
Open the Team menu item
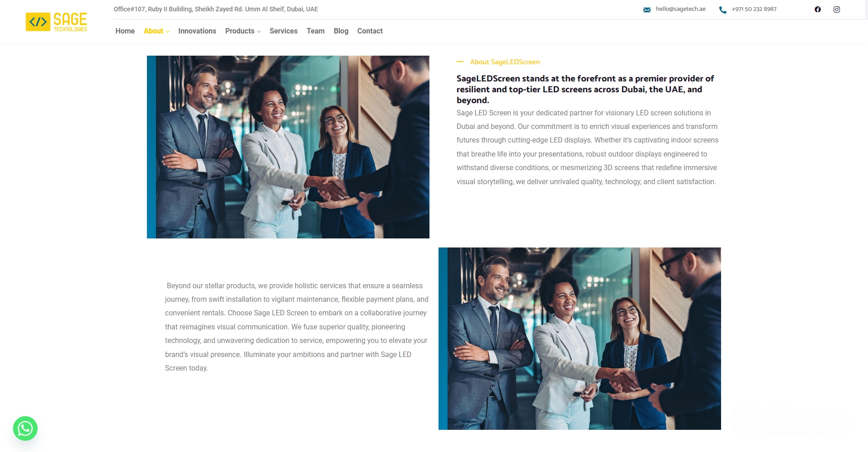point(316,31)
